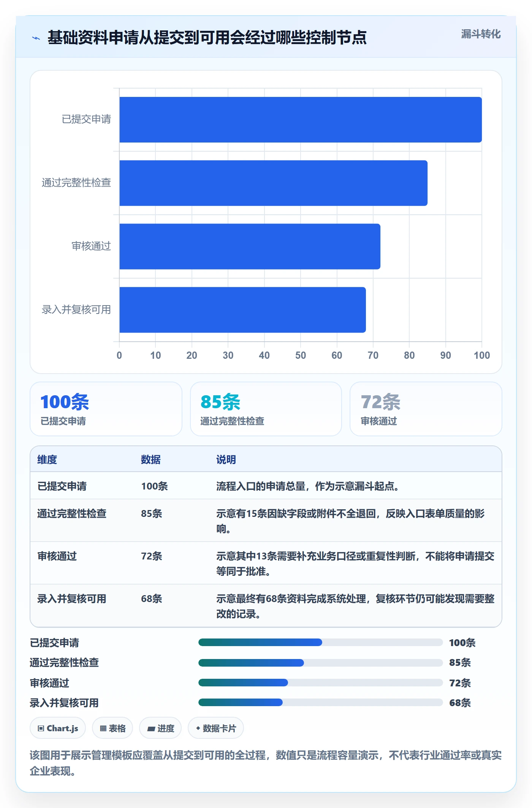
Task: Click the chart y-axis label 通过完整性检查
Action: pos(76,183)
